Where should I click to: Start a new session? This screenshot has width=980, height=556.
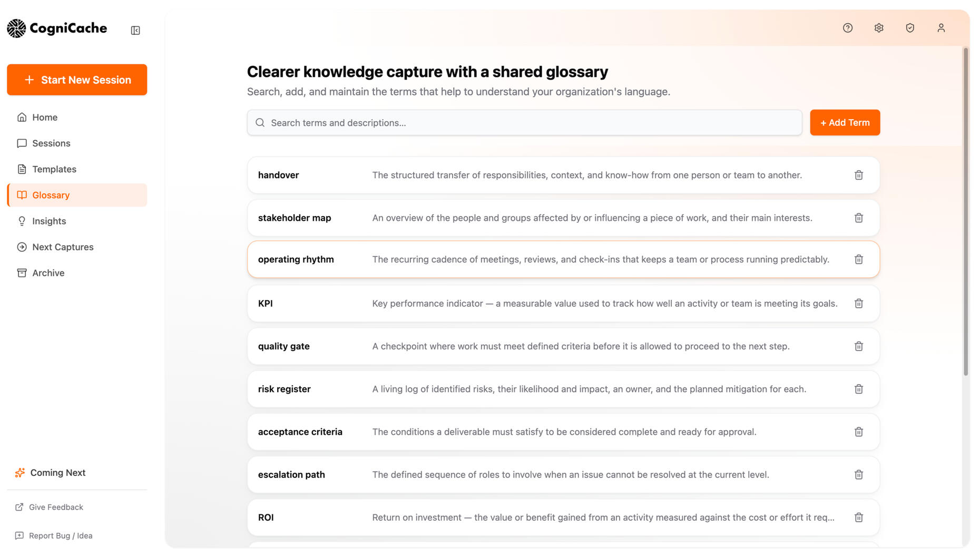(77, 80)
